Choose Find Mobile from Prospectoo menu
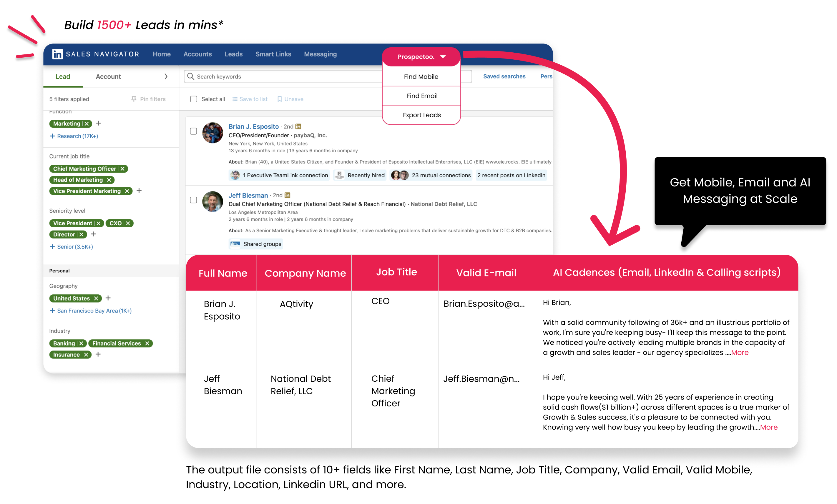This screenshot has width=837, height=504. (421, 77)
